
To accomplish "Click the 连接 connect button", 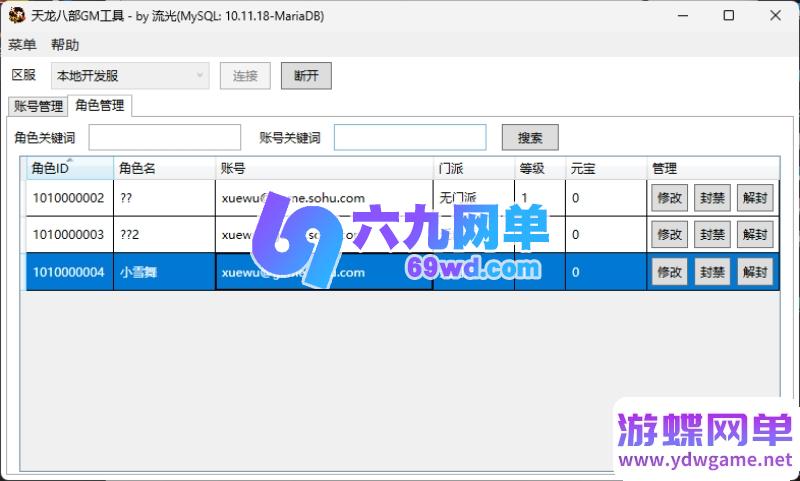I will 245,76.
